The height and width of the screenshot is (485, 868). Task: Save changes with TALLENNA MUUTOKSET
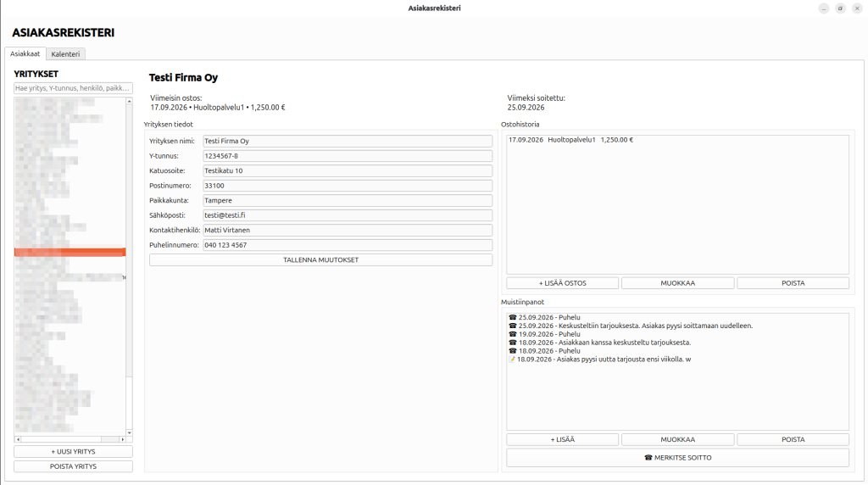(320, 259)
